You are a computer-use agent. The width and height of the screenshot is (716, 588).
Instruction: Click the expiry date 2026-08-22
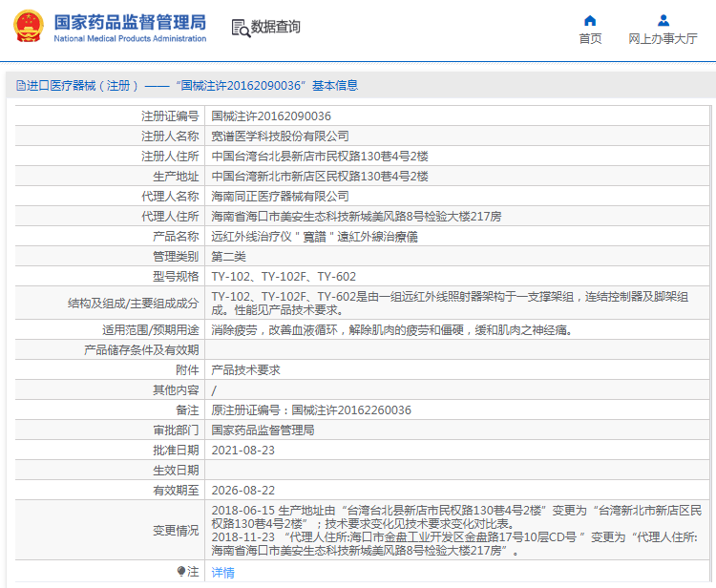tap(242, 490)
